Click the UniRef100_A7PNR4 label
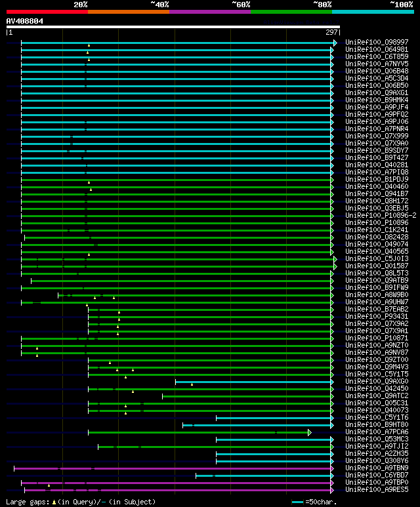The height and width of the screenshot is (507, 420). point(377,129)
